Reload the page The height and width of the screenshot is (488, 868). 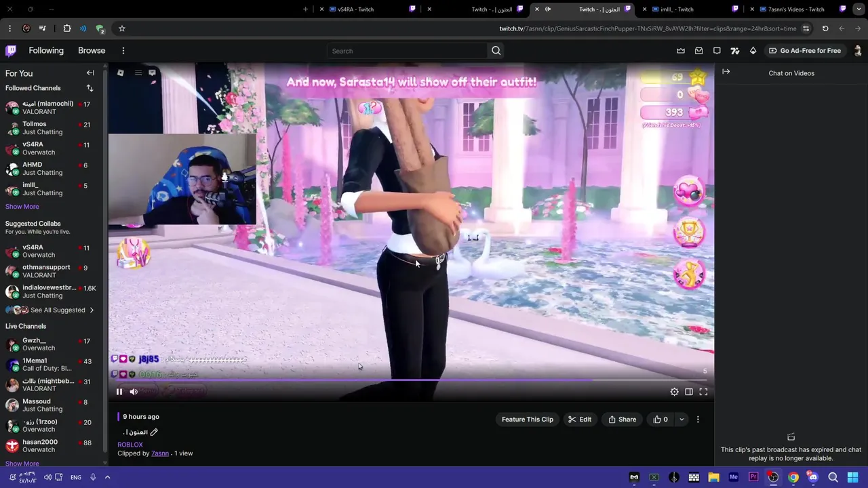click(825, 28)
